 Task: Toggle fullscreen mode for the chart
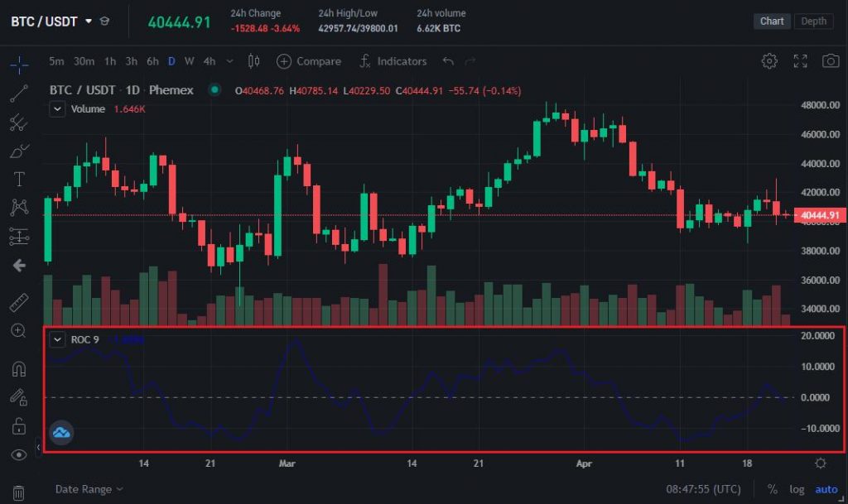[799, 60]
